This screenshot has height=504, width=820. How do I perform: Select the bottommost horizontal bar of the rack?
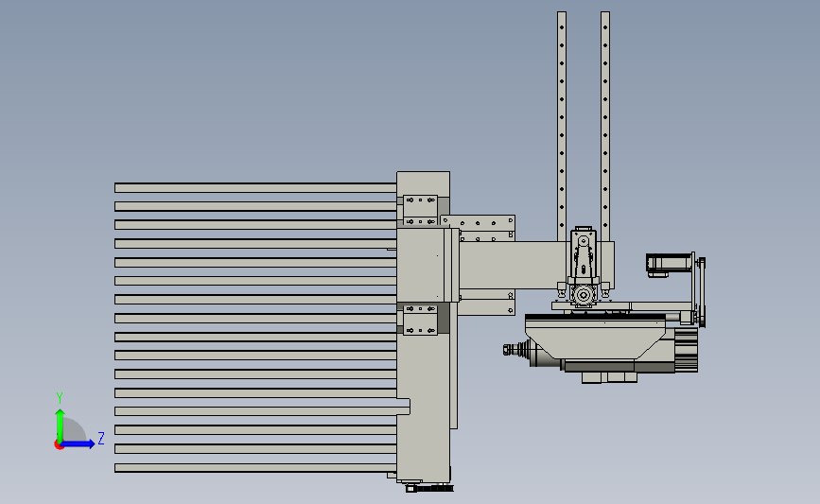point(255,467)
